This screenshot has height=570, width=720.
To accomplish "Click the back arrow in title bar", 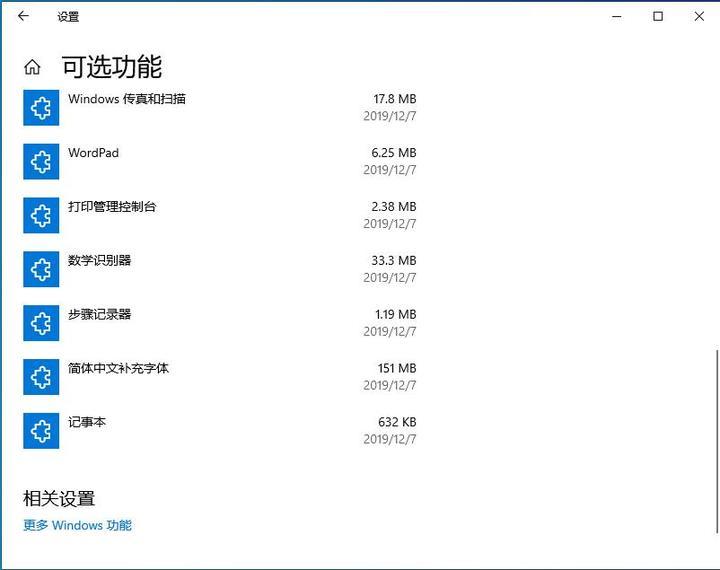I will (24, 16).
